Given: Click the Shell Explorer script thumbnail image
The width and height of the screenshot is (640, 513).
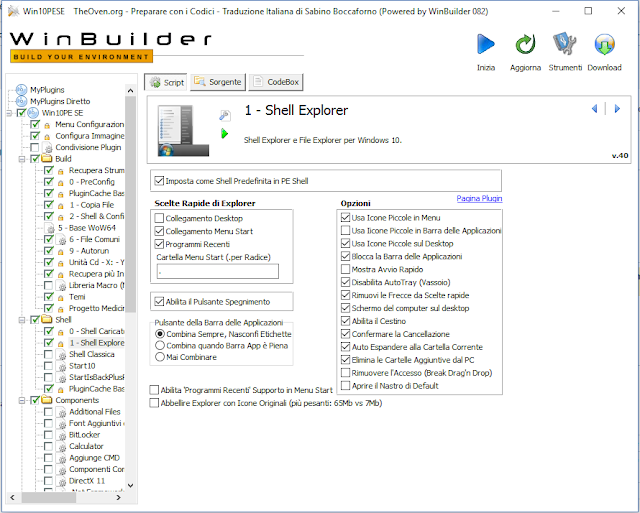Looking at the screenshot, I should coord(183,131).
